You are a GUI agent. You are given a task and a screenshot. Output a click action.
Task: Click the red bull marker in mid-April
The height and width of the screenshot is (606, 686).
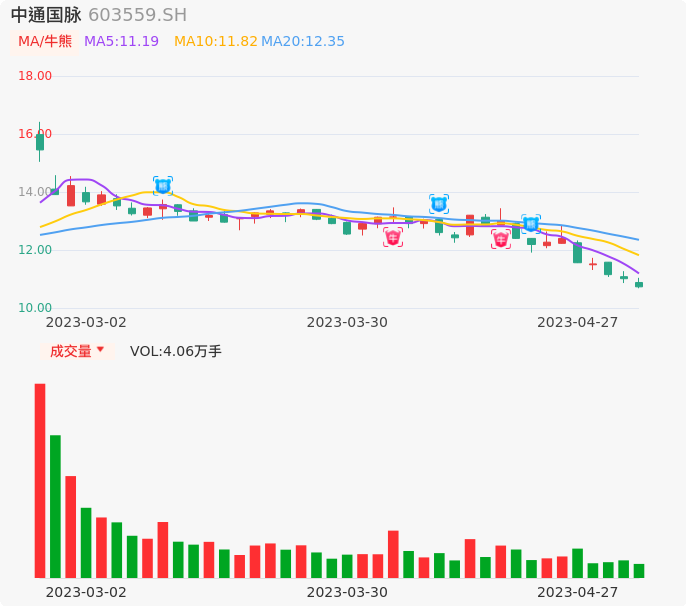(x=500, y=239)
